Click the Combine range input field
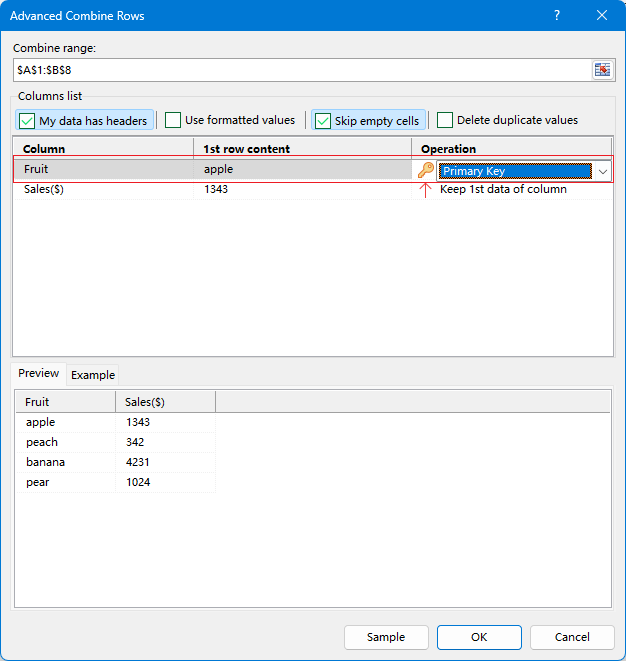 tap(303, 70)
